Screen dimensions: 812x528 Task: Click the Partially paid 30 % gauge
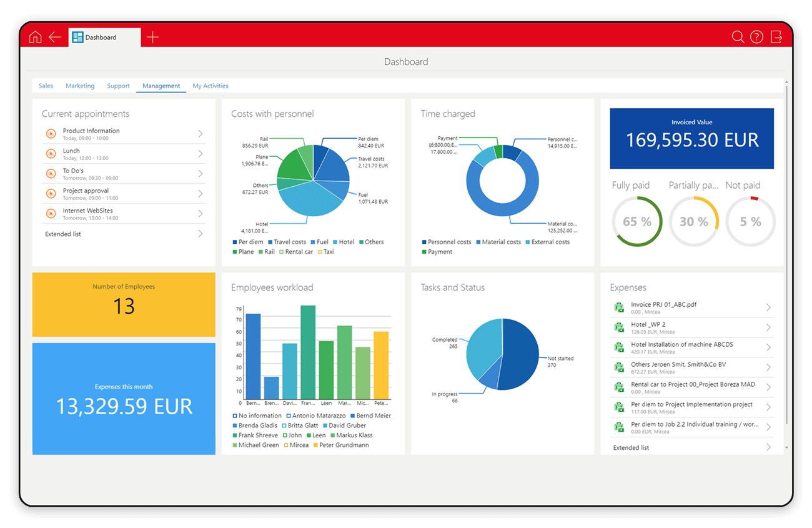694,221
